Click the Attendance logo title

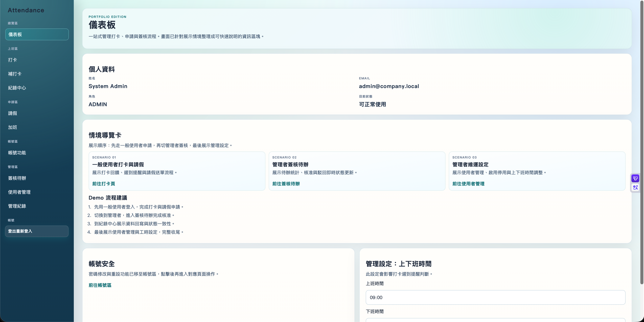[26, 10]
